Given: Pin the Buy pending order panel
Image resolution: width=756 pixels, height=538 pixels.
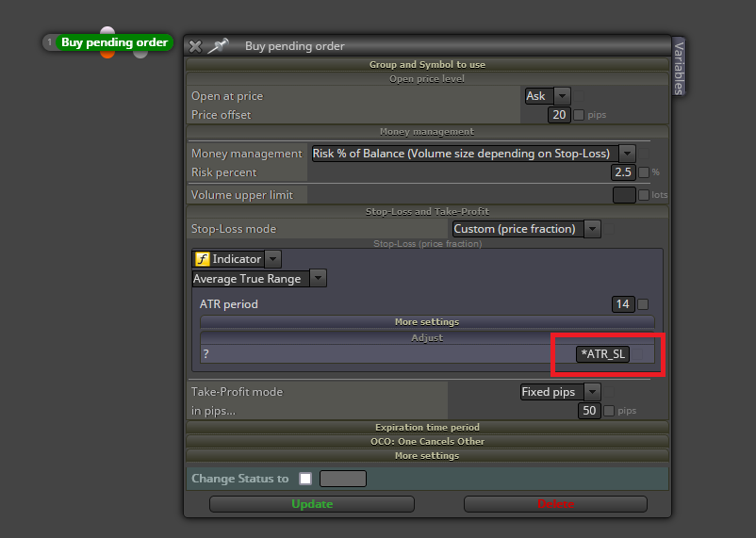Looking at the screenshot, I should (x=218, y=46).
